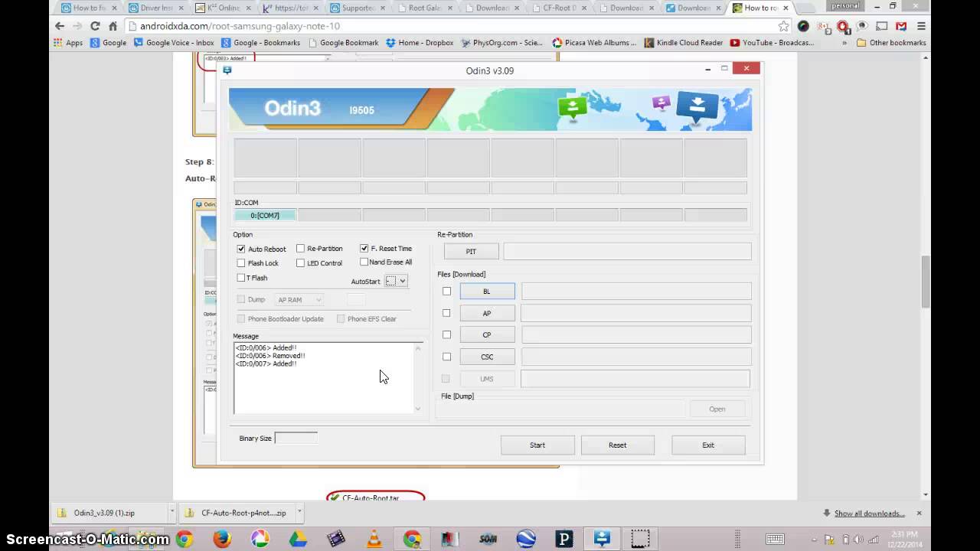Show hidden bookmarks with the chevron
This screenshot has width=980, height=551.
844,43
